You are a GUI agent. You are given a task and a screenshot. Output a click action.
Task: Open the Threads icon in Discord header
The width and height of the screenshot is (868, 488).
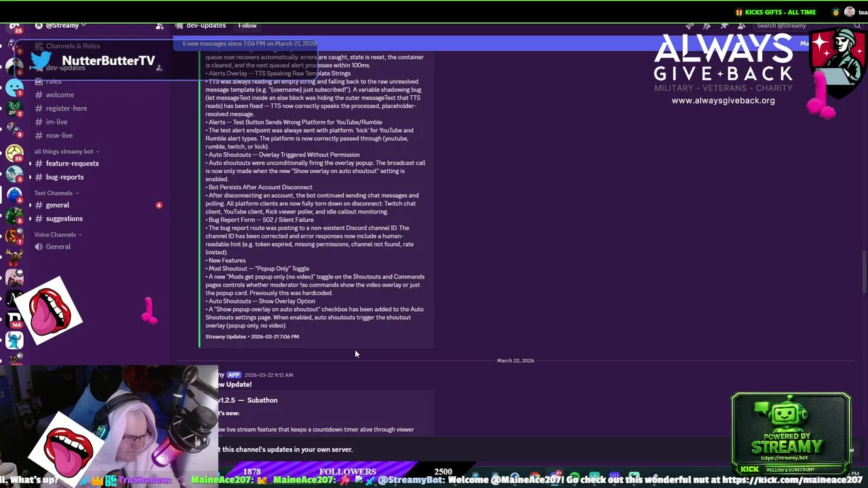[690, 26]
